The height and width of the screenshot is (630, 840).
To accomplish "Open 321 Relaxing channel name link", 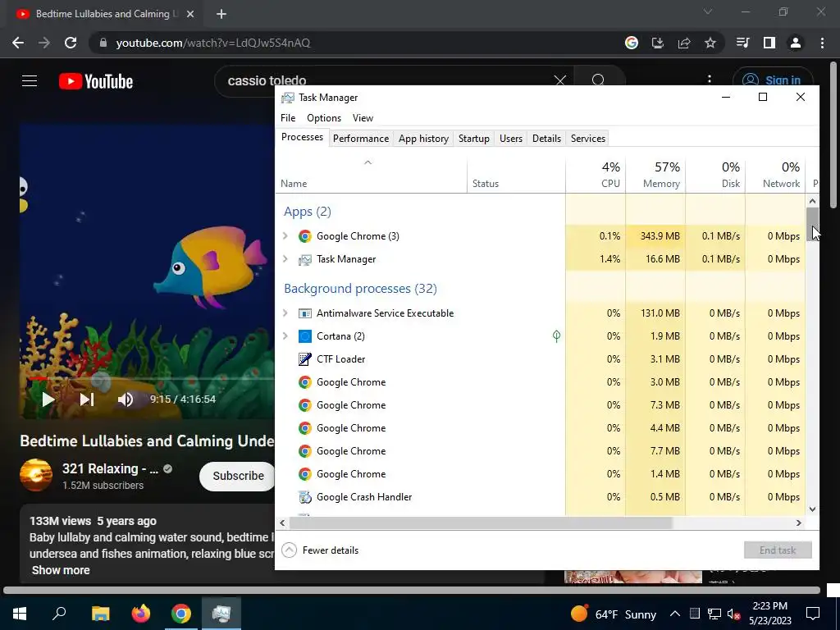I will 110,468.
